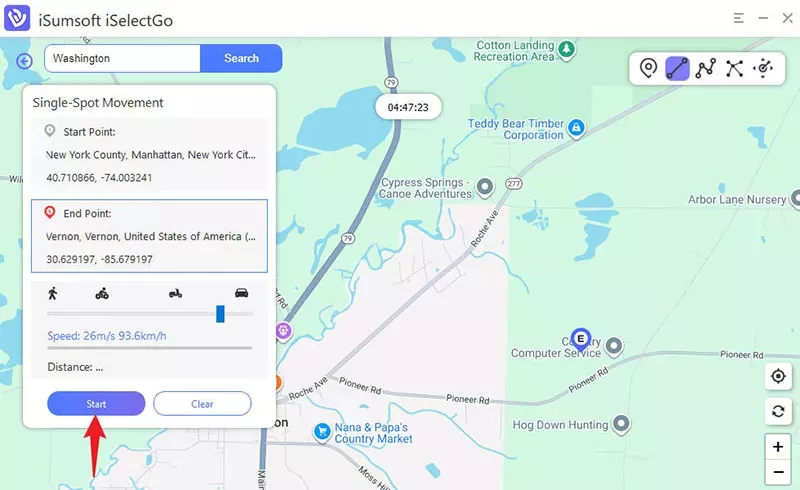Open the hamburger menu in title bar
Screen dimensions: 800x490
click(x=738, y=18)
